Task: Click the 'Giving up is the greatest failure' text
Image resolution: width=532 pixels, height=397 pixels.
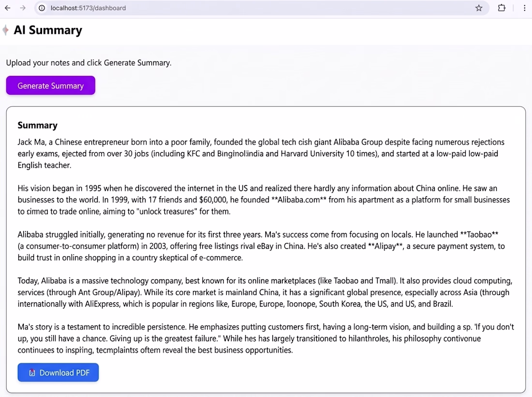Action: click(x=163, y=338)
